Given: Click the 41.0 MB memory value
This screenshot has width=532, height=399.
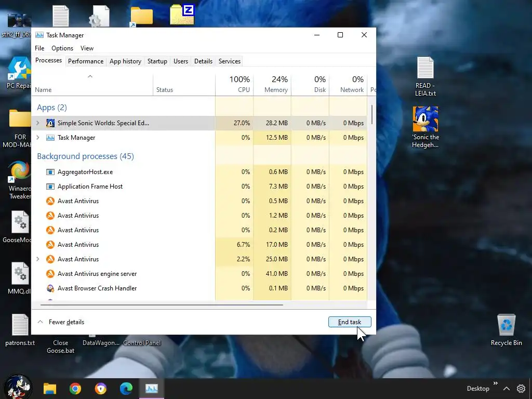Looking at the screenshot, I should coord(276,273).
